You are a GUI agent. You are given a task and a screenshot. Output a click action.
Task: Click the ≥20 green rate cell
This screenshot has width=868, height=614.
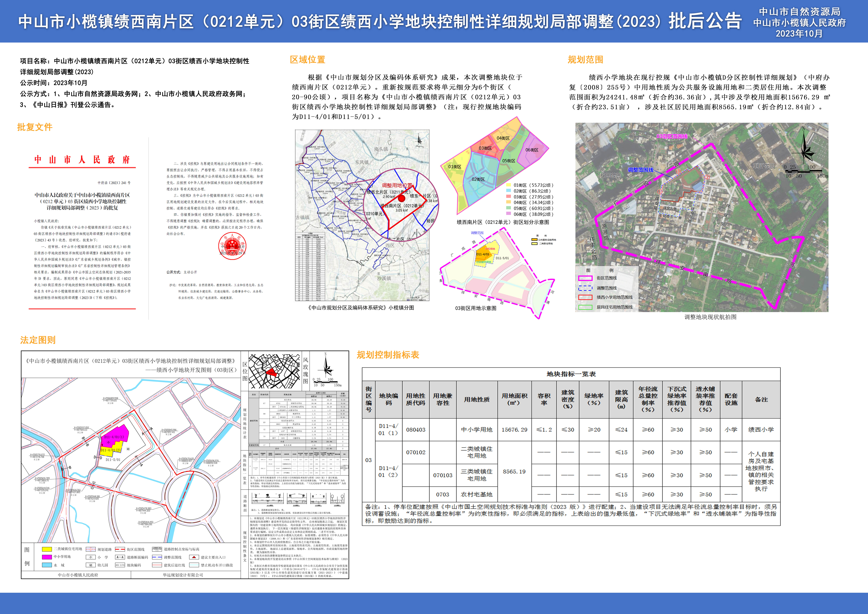point(594,430)
